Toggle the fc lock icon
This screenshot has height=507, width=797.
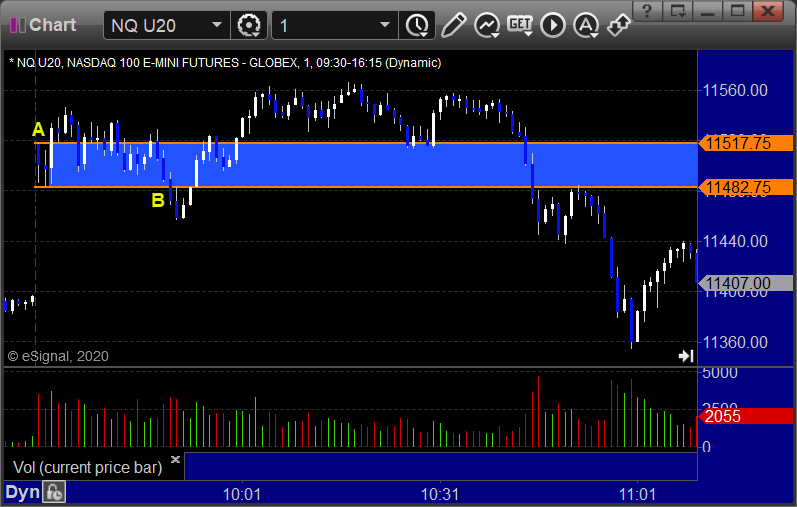click(54, 492)
